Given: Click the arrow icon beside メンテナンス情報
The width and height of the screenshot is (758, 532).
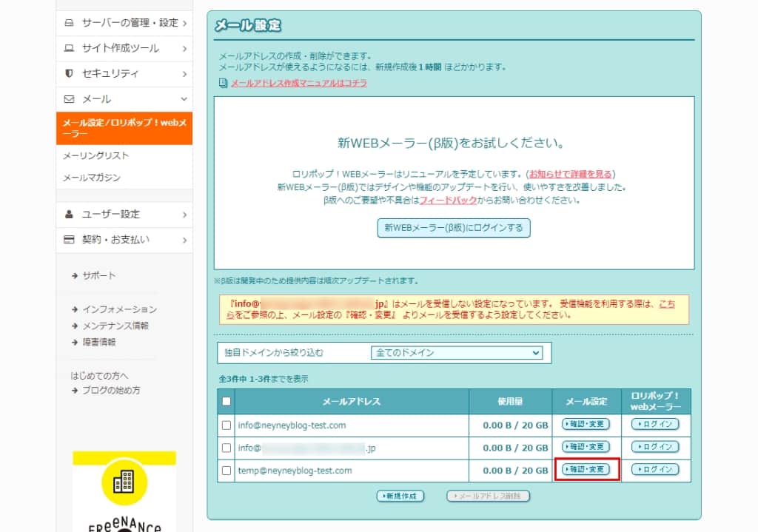Looking at the screenshot, I should coord(75,326).
